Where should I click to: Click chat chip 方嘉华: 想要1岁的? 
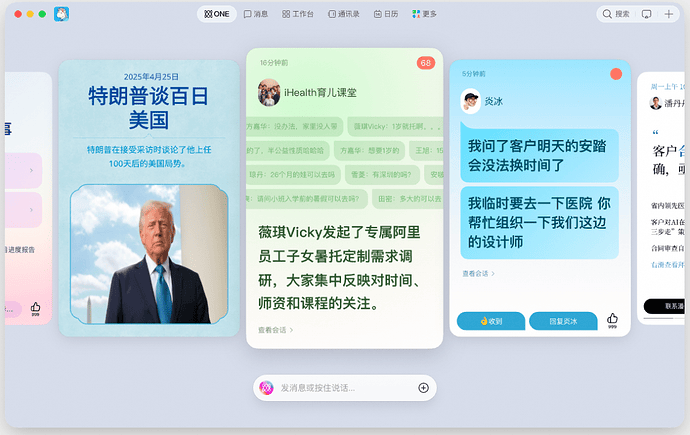[370, 150]
